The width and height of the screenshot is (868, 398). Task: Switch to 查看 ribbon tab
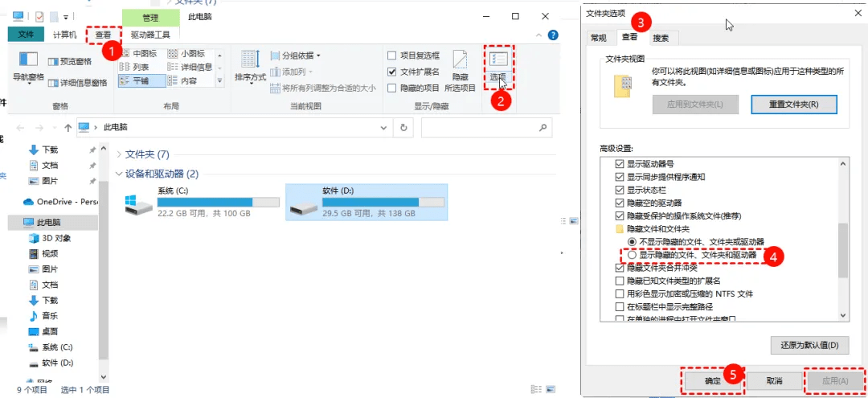pyautogui.click(x=103, y=35)
